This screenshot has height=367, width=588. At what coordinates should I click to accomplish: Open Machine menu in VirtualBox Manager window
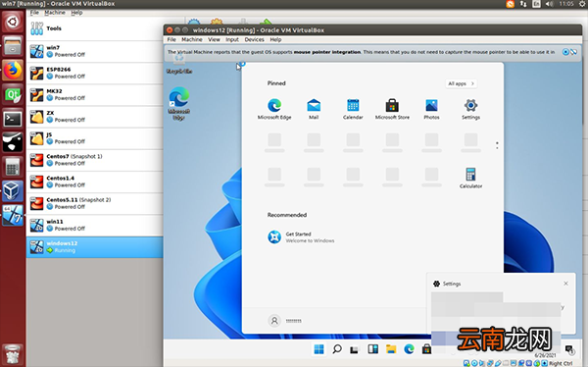point(55,13)
